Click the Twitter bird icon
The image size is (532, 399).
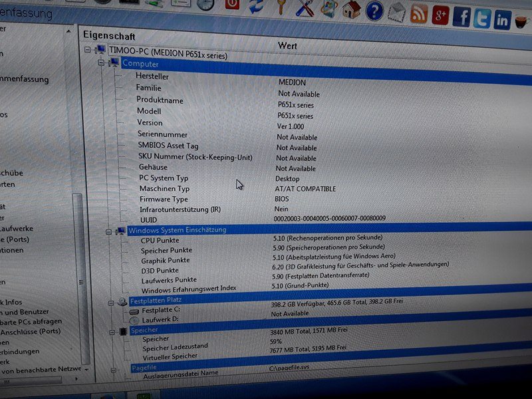pyautogui.click(x=482, y=19)
